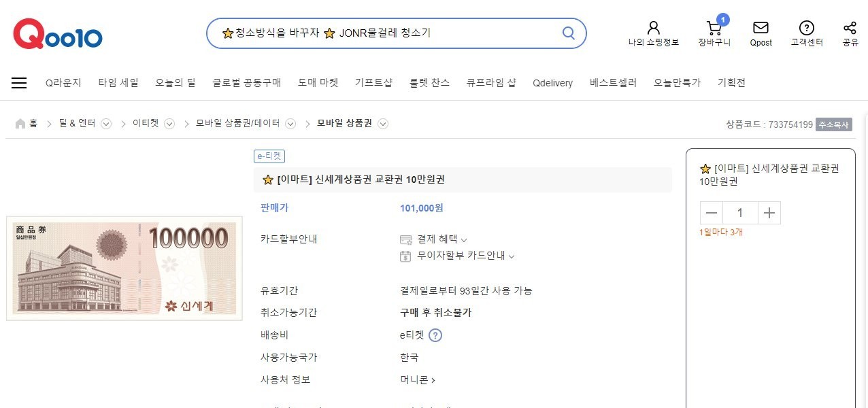Expand 무이자할부 카드안내 details
Image resolution: width=868 pixels, height=408 pixels.
(x=512, y=256)
